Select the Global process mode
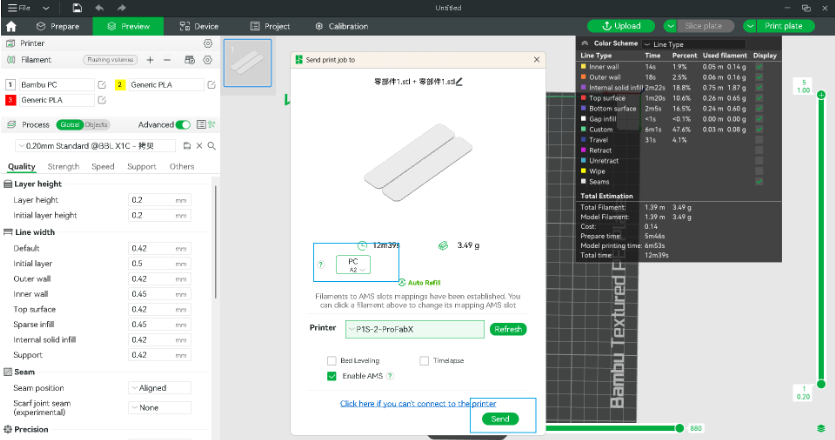 point(69,125)
